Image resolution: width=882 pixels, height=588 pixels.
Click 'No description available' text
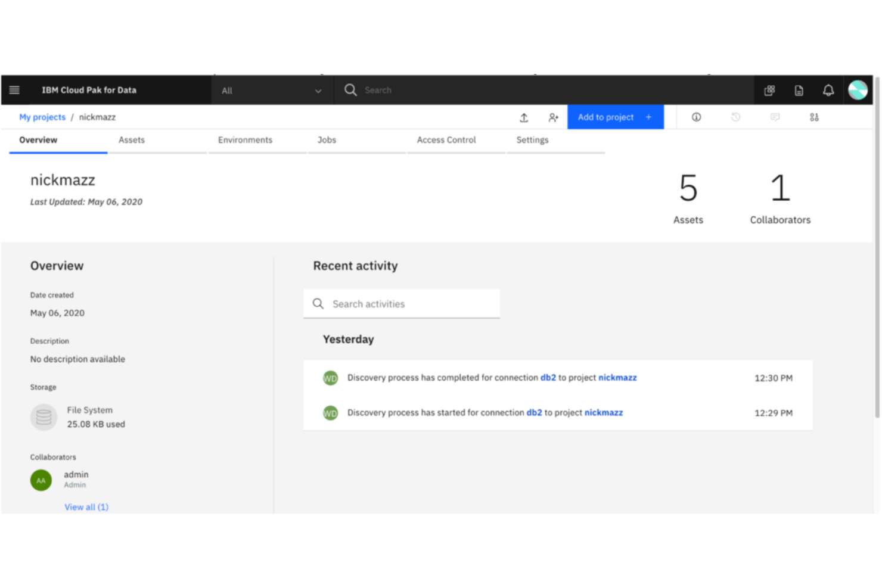pos(78,359)
